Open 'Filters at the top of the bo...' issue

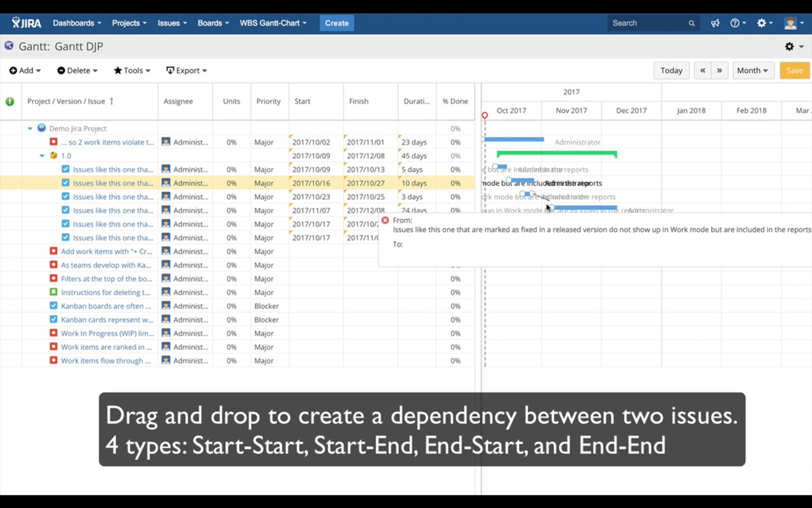tap(106, 279)
